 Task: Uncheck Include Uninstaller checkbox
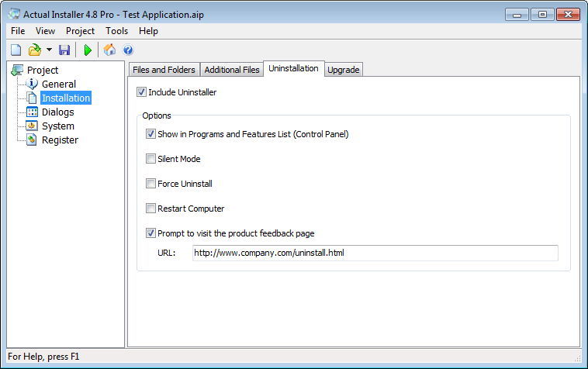[x=141, y=91]
